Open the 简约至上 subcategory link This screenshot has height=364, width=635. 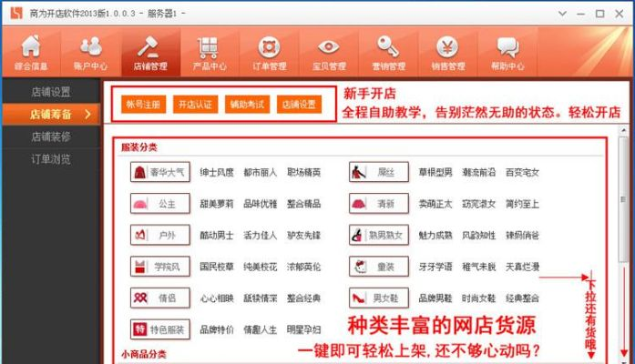(522, 204)
